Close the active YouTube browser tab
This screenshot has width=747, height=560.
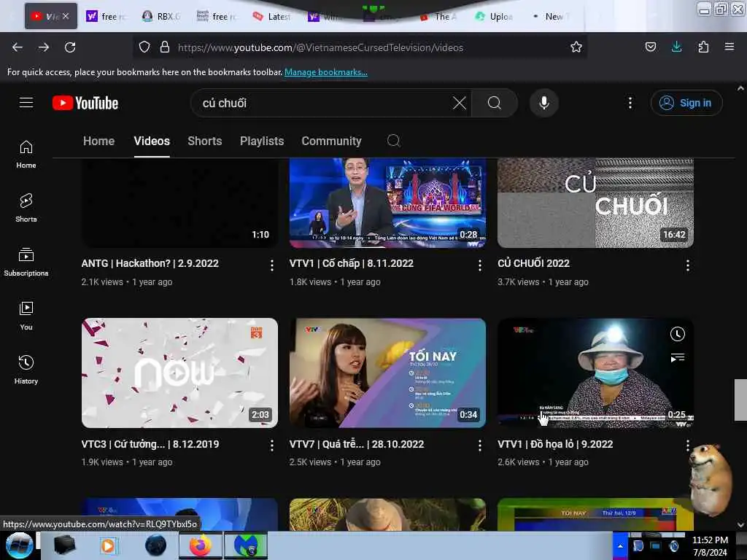click(66, 16)
